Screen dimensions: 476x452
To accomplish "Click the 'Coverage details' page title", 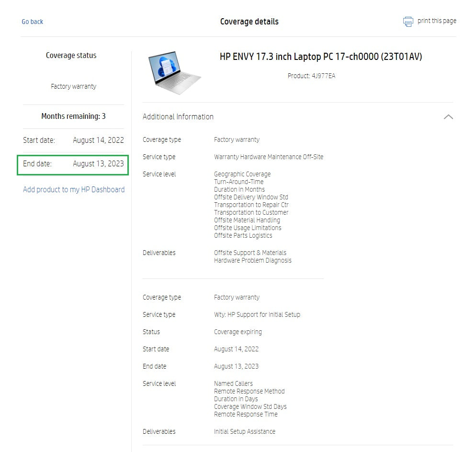I will (x=249, y=22).
